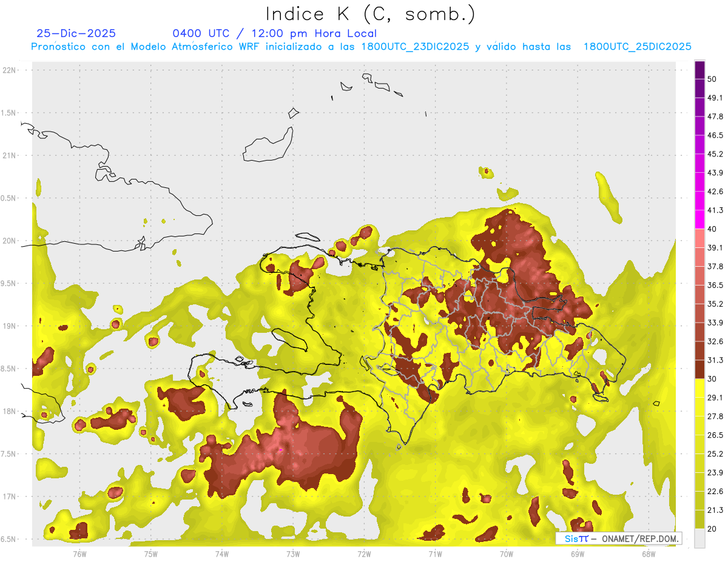Click the "7.5N" latitude label
This screenshot has height=562, width=728.
coord(8,453)
